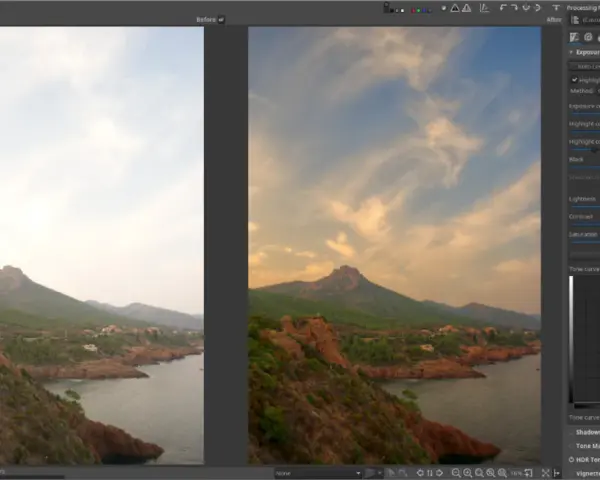The width and height of the screenshot is (600, 480).
Task: Click the zoom 100% magnifier icon
Action: tap(491, 473)
